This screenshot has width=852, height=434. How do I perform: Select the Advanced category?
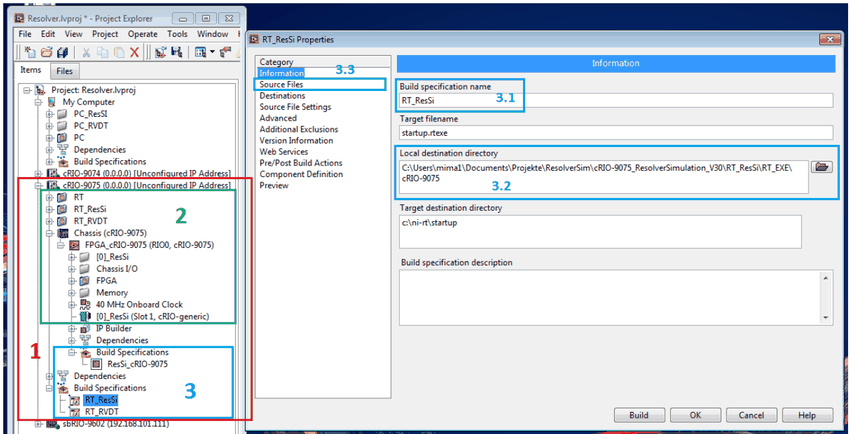tap(278, 118)
